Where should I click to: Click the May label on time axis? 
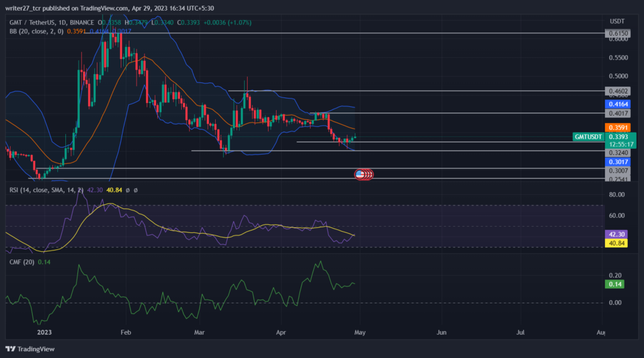[360, 332]
